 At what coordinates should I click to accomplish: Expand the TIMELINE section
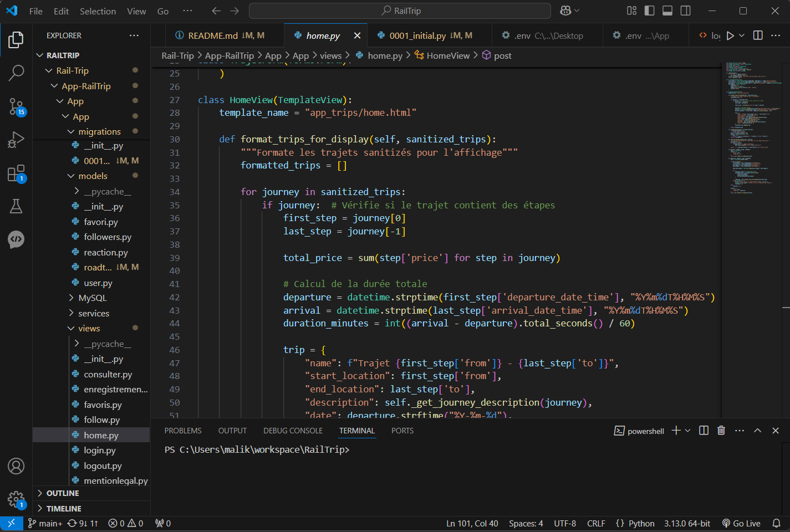(x=91, y=509)
